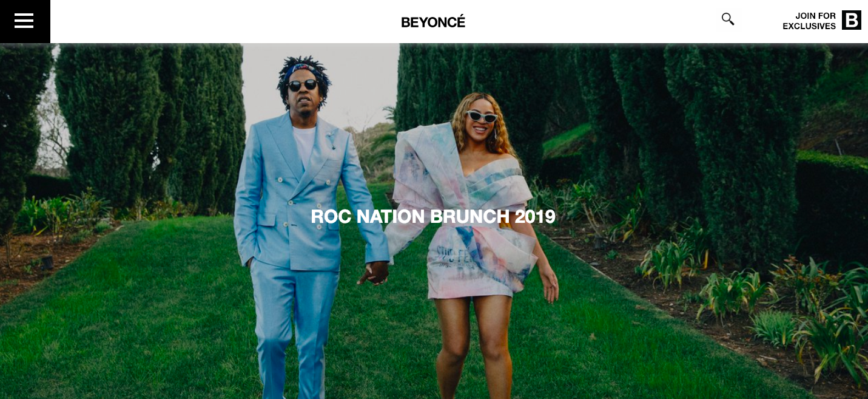Screen dimensions: 868x399
Task: Select the JOIN FOR EXCLUSIVES link
Action: pos(809,21)
